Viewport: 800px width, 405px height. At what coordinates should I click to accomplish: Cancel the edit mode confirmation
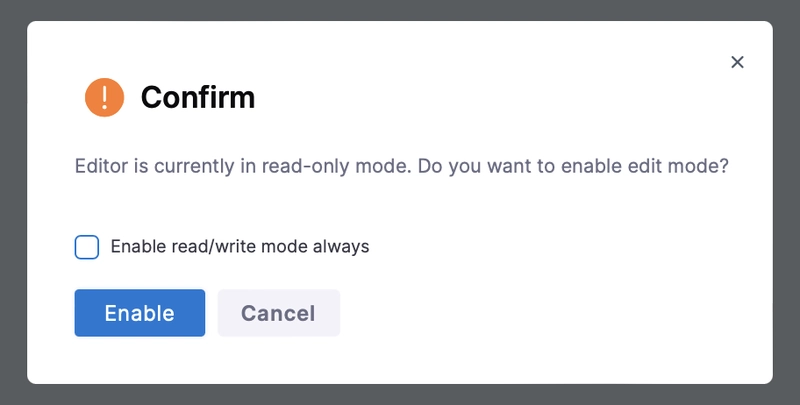pyautogui.click(x=278, y=313)
